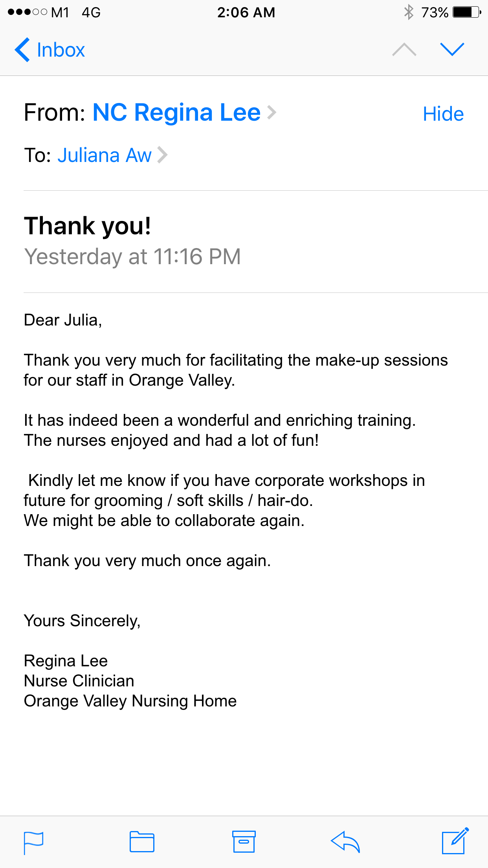Open recipient Juliana Aw's contact
This screenshot has width=488, height=868.
104,155
